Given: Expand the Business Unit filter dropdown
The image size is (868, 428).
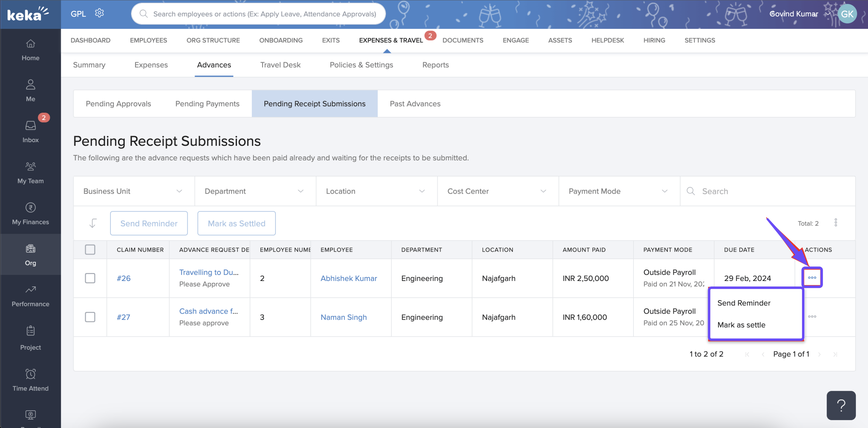Looking at the screenshot, I should (x=134, y=191).
